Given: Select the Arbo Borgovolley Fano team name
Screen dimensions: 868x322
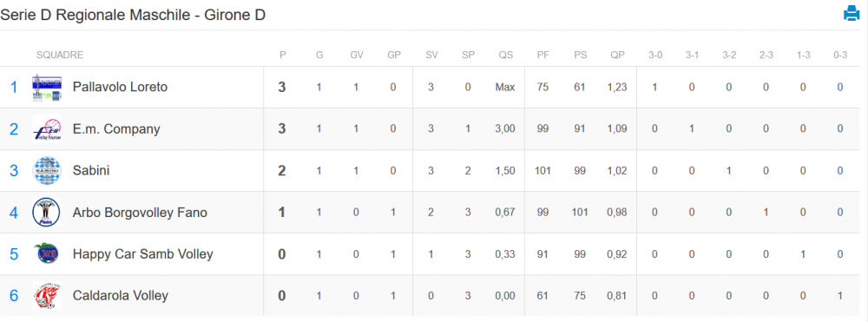Looking at the screenshot, I should (x=140, y=213).
